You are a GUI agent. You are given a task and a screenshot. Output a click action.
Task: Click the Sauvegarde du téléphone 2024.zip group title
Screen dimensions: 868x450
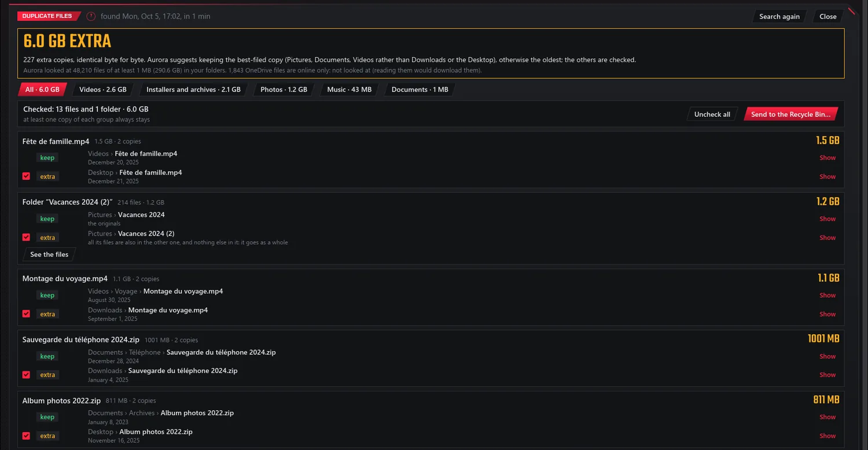pyautogui.click(x=81, y=340)
